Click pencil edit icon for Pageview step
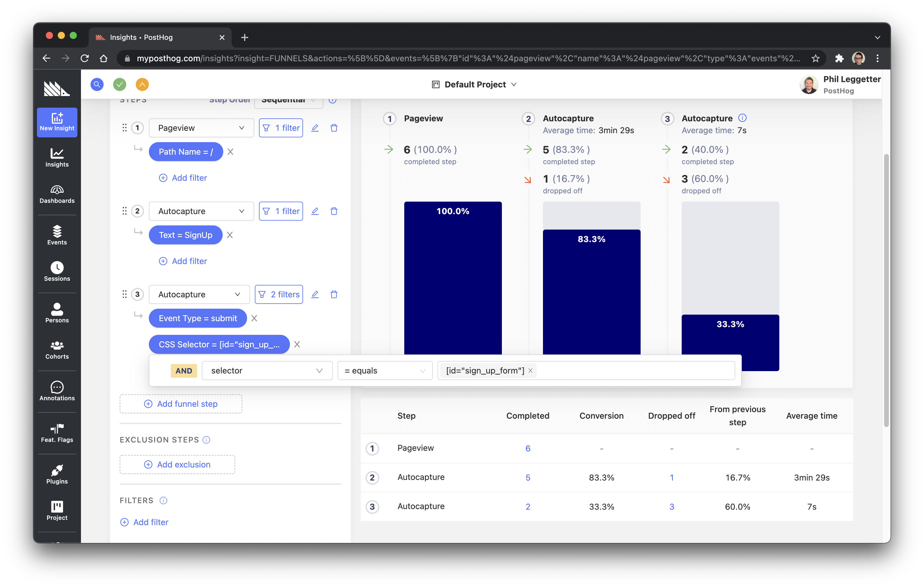Image resolution: width=924 pixels, height=587 pixels. pyautogui.click(x=315, y=128)
